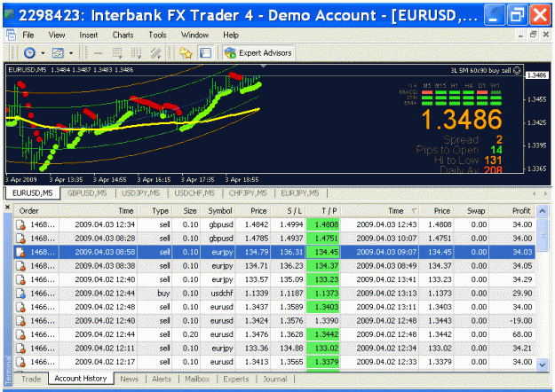Open the chart Templates icon

click(58, 53)
